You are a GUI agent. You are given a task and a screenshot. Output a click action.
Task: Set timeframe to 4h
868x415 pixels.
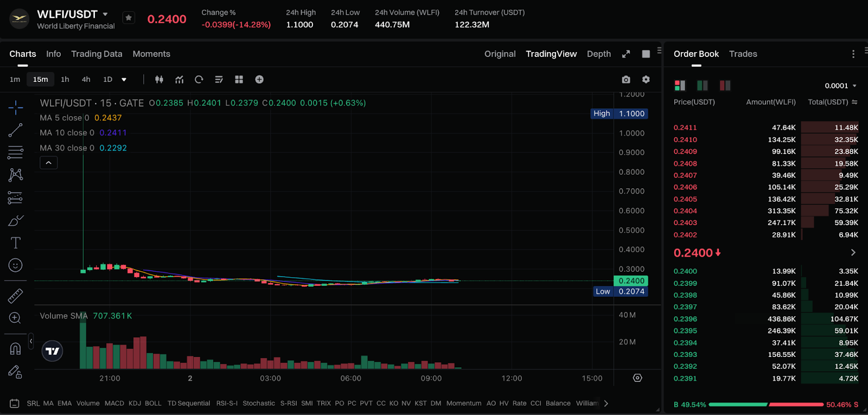86,79
